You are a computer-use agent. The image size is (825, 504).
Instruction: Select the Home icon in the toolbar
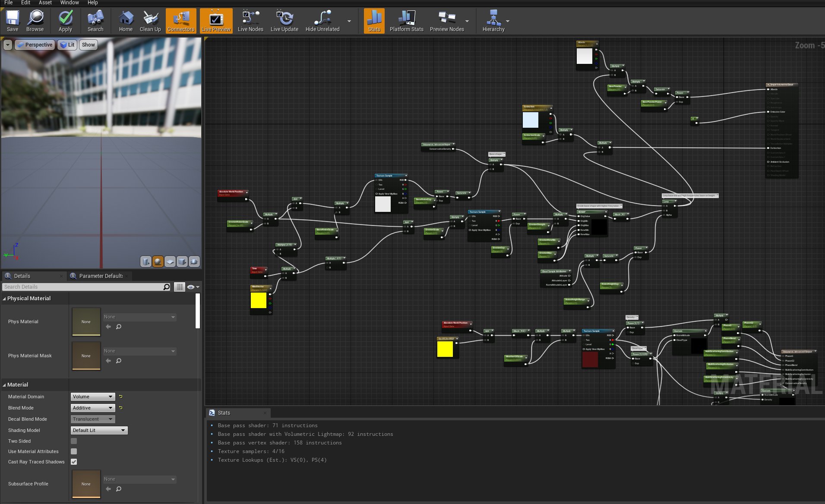tap(126, 20)
